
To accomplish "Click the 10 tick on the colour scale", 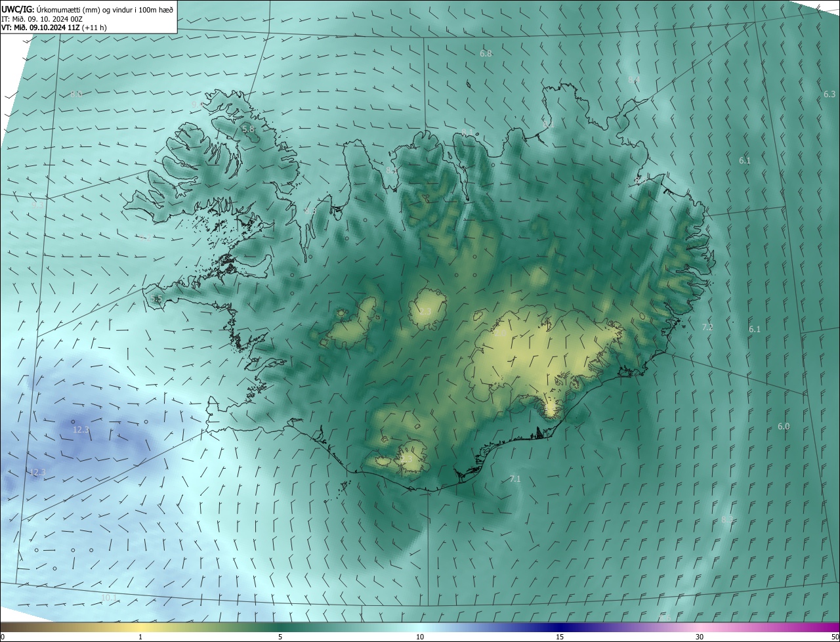I will click(x=420, y=637).
